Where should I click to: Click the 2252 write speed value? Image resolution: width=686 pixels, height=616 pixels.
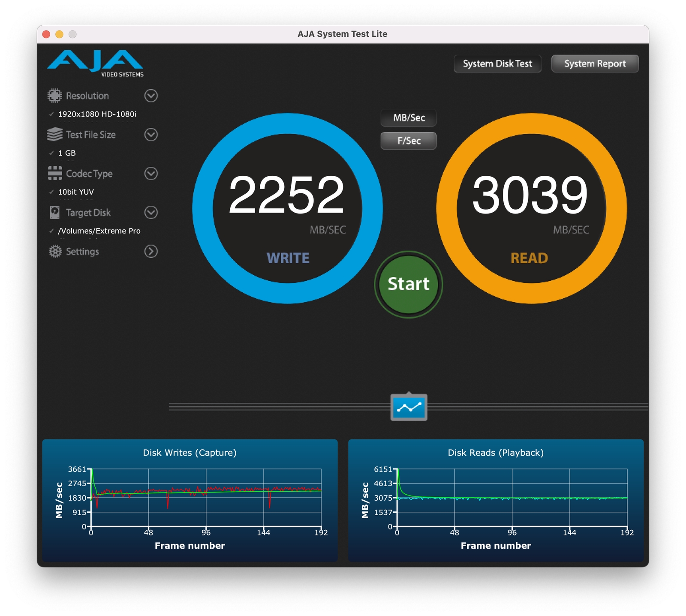click(x=286, y=195)
